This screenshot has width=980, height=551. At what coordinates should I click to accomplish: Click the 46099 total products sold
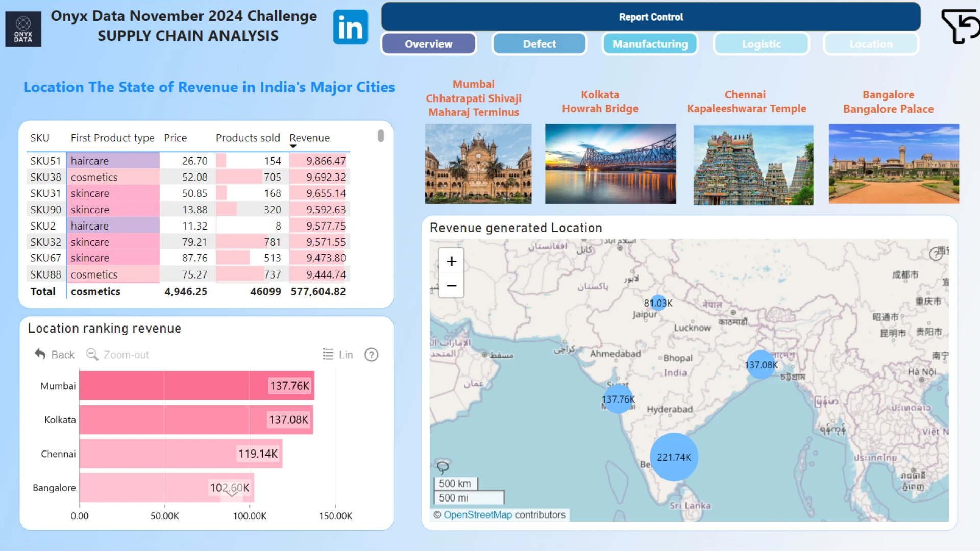tap(265, 291)
